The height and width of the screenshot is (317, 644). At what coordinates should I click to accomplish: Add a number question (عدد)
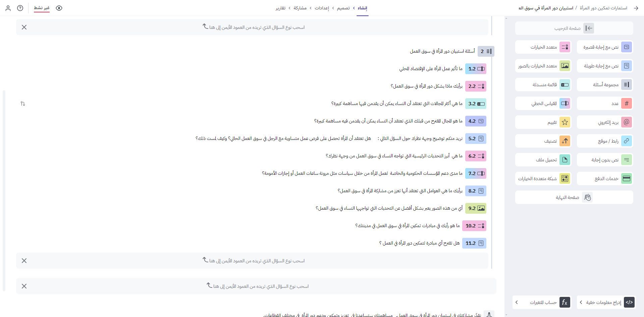coord(605,103)
